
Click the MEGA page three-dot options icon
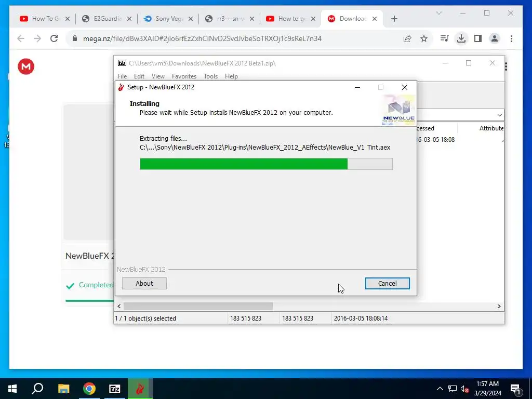506,66
